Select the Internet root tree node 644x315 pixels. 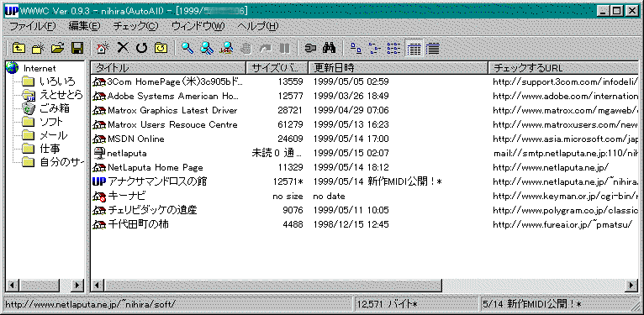[39, 69]
